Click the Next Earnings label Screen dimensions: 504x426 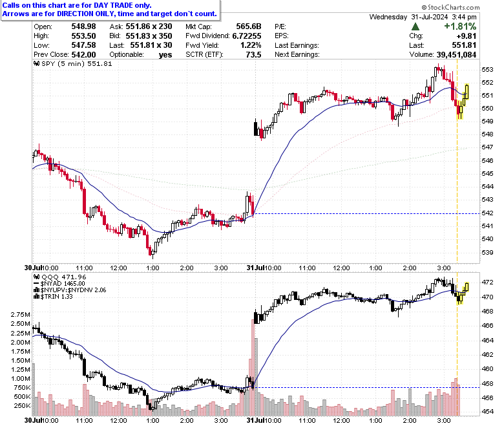(x=297, y=55)
